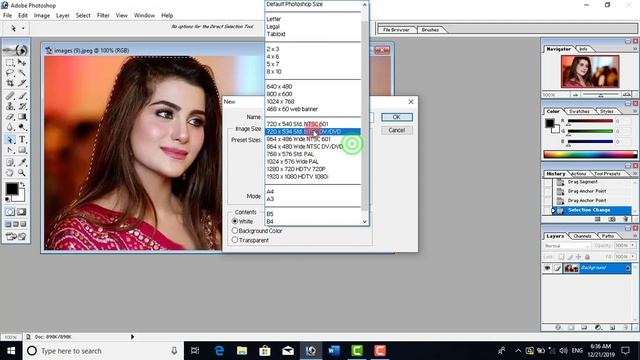Select the White contents radio button
This screenshot has height=360, width=640.
click(x=235, y=221)
